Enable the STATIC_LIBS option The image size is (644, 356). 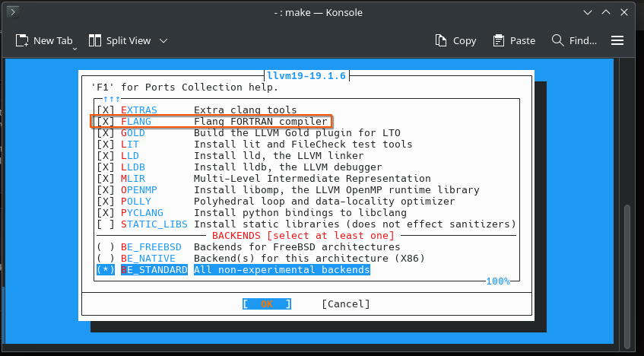pos(105,224)
